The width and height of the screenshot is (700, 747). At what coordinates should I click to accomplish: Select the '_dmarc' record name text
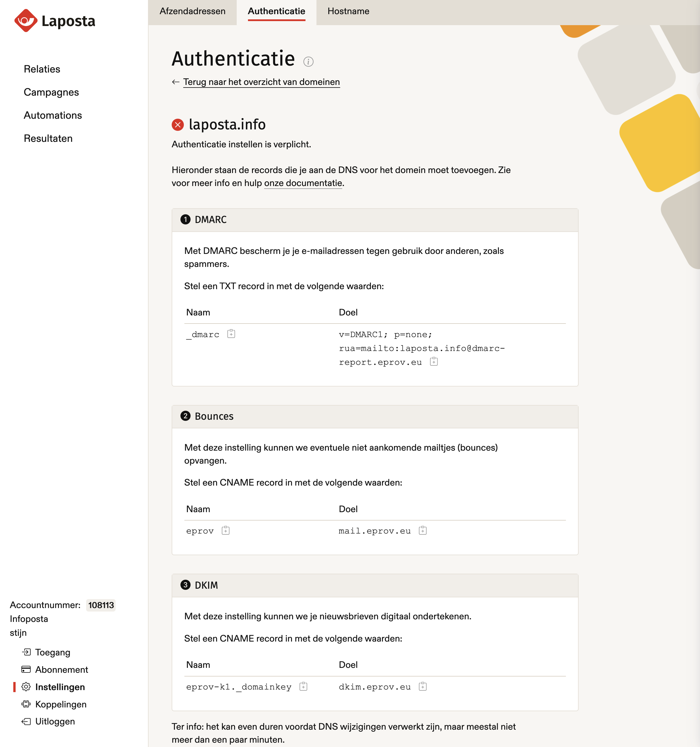coord(203,335)
